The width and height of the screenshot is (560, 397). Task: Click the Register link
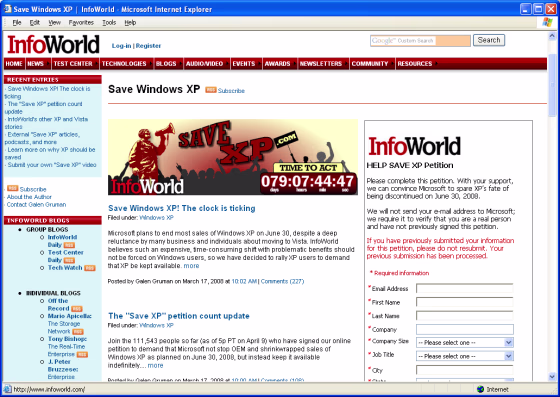click(148, 46)
